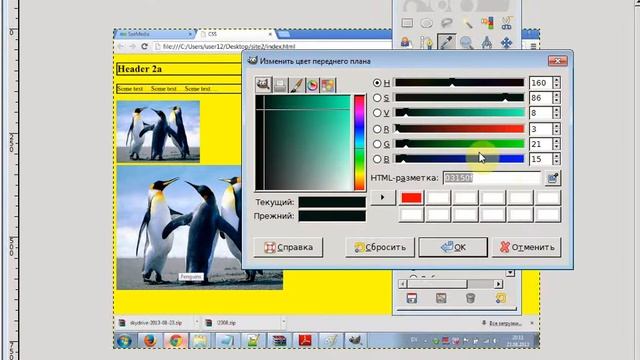640x360 pixels.
Task: Switch to the Watercolor brush selector tab
Action: point(296,85)
